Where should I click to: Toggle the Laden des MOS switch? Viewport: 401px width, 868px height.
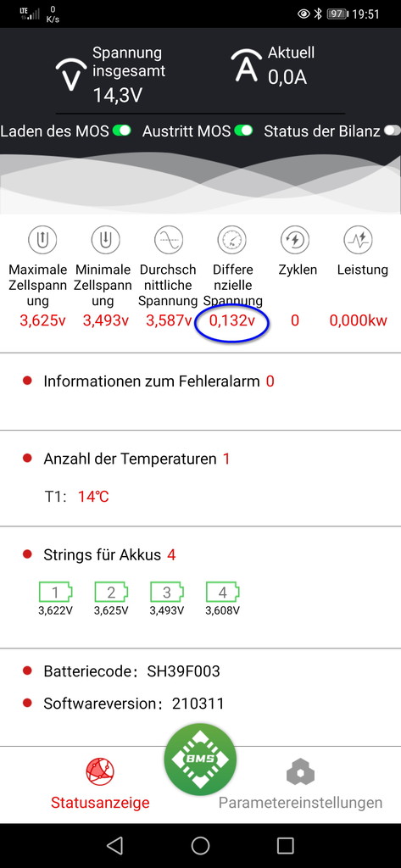tap(122, 131)
